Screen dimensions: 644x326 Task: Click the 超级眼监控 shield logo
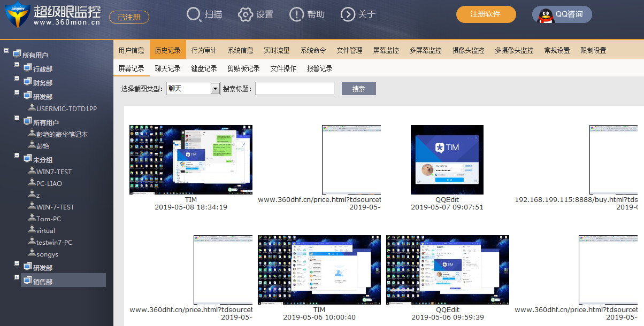17,14
